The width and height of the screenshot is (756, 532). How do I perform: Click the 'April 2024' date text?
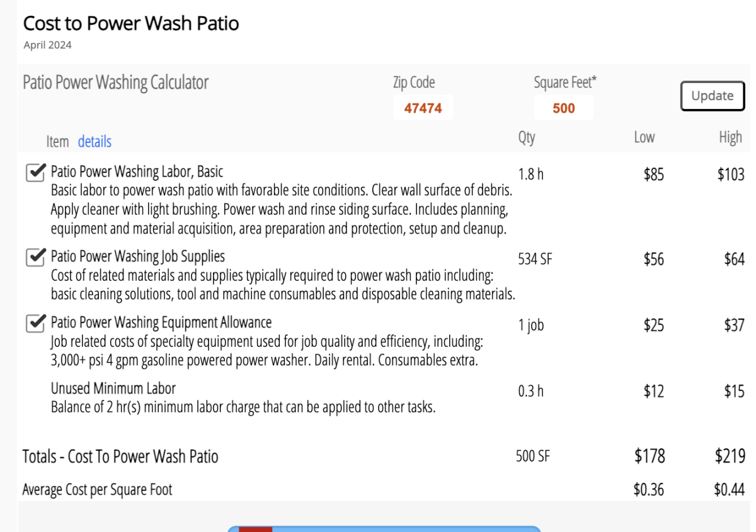[x=47, y=45]
